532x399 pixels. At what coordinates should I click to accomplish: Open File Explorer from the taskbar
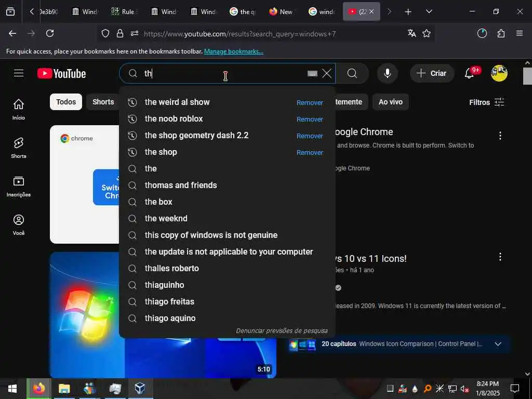(64, 389)
